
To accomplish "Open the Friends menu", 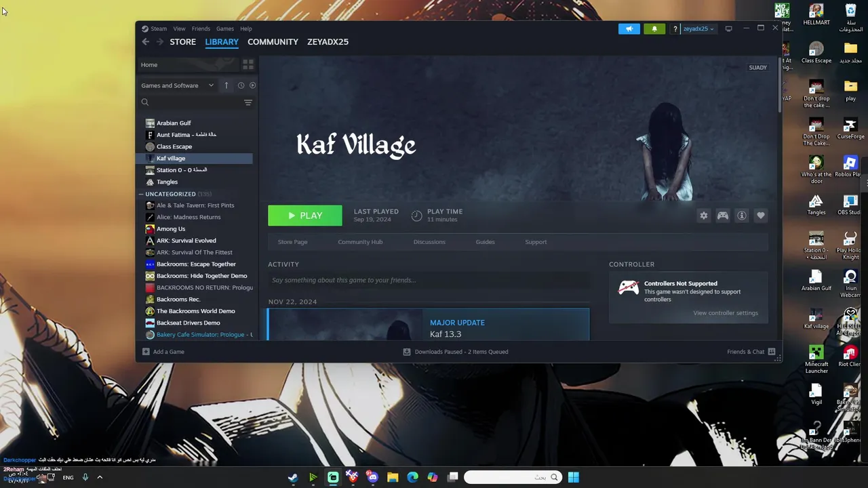I will pos(201,28).
